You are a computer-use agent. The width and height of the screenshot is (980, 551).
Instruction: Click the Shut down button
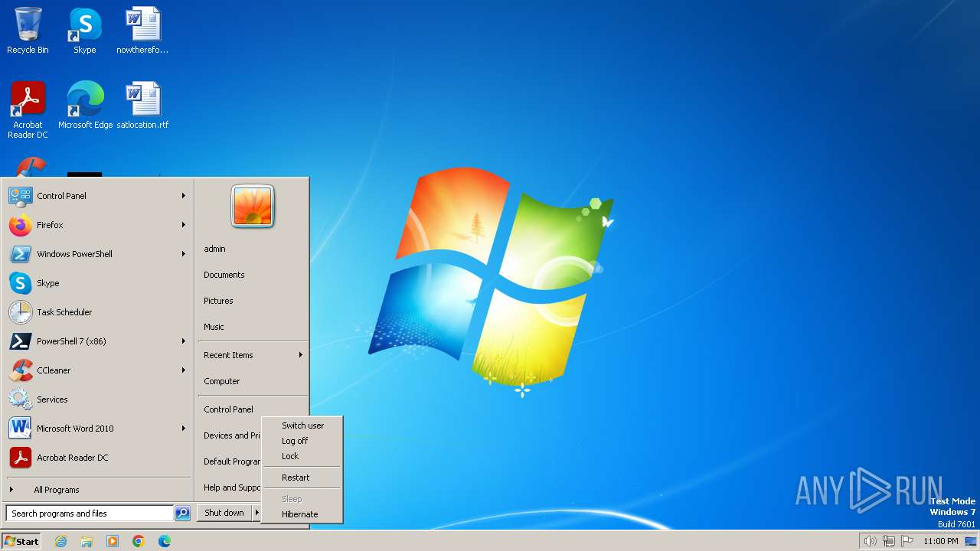point(224,513)
